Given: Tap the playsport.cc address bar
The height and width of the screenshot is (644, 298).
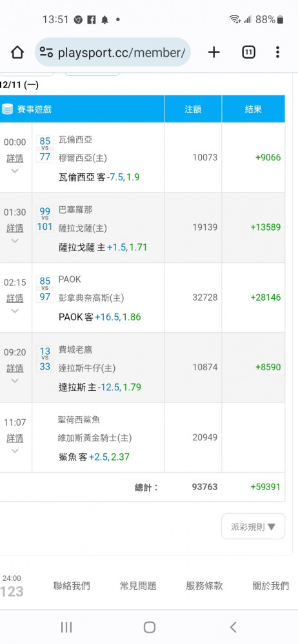Looking at the screenshot, I should coord(112,52).
